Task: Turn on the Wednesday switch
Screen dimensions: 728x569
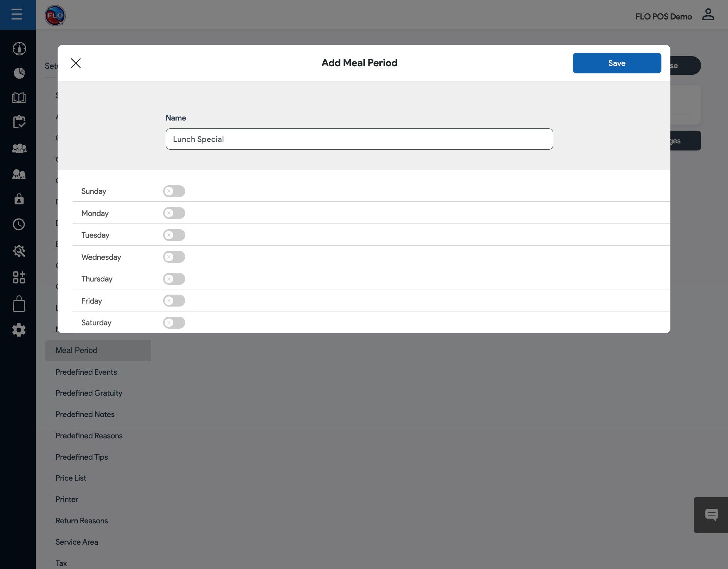Action: [x=174, y=257]
